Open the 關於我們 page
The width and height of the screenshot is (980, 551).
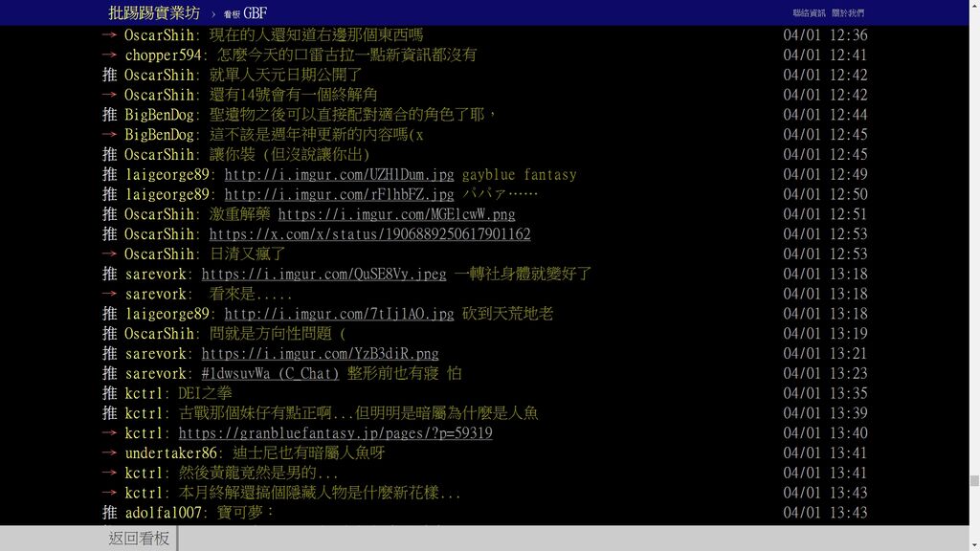(x=847, y=13)
